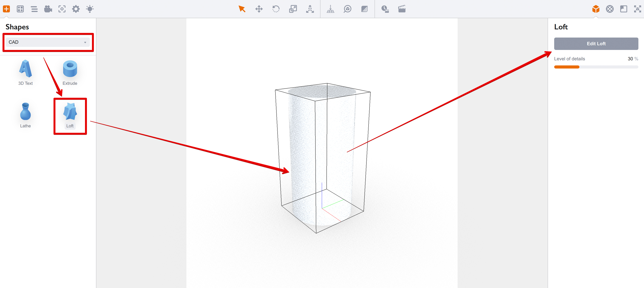Click the clapperboard animation icon
Screen dimensions: 644x288
point(402,9)
